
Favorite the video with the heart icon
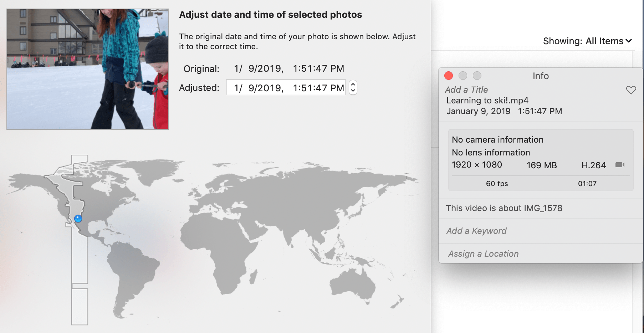[x=631, y=90]
